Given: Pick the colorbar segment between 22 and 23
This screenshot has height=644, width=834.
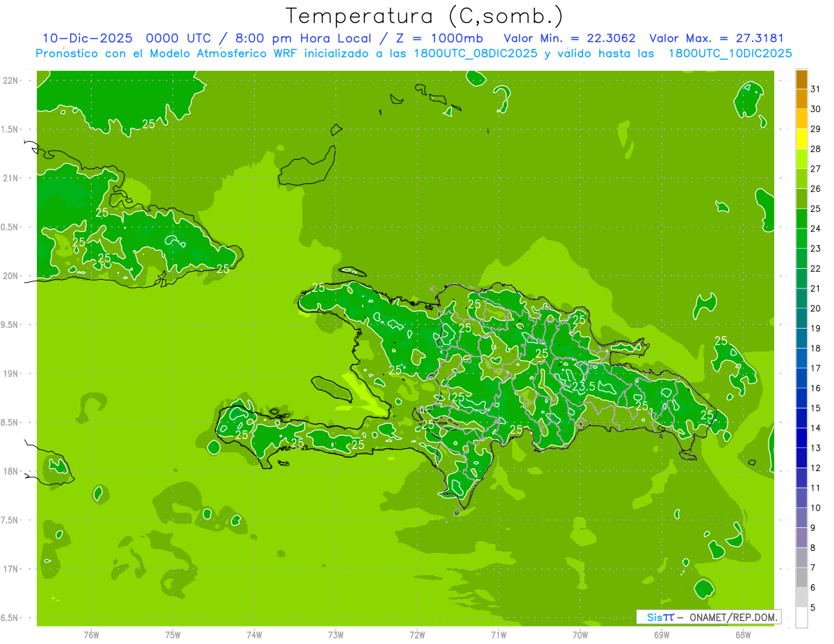Looking at the screenshot, I should click(x=801, y=258).
